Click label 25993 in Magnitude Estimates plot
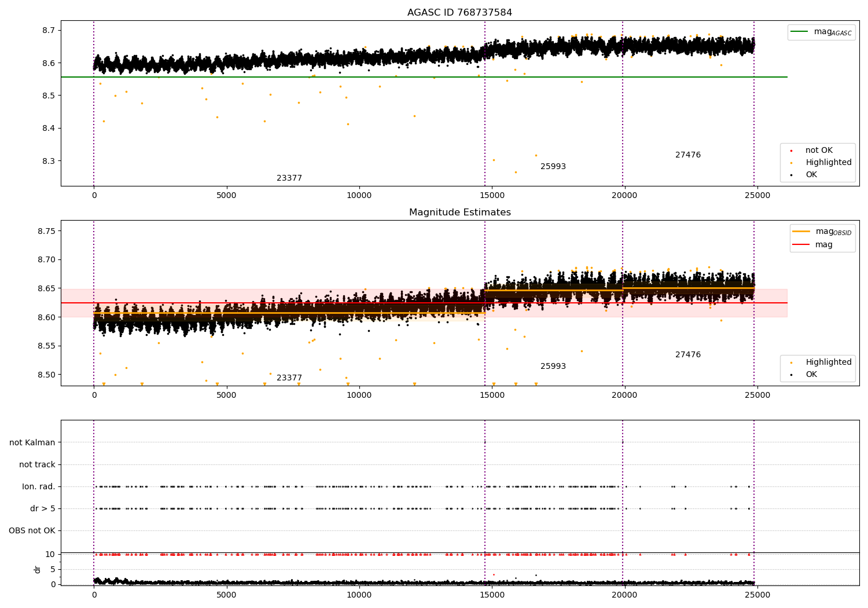The image size is (868, 608). click(x=553, y=367)
